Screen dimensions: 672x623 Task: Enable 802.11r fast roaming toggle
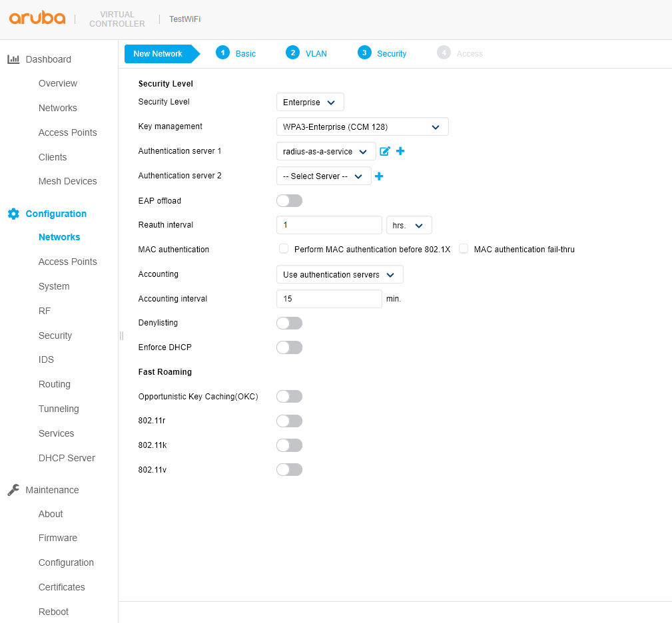pos(289,421)
